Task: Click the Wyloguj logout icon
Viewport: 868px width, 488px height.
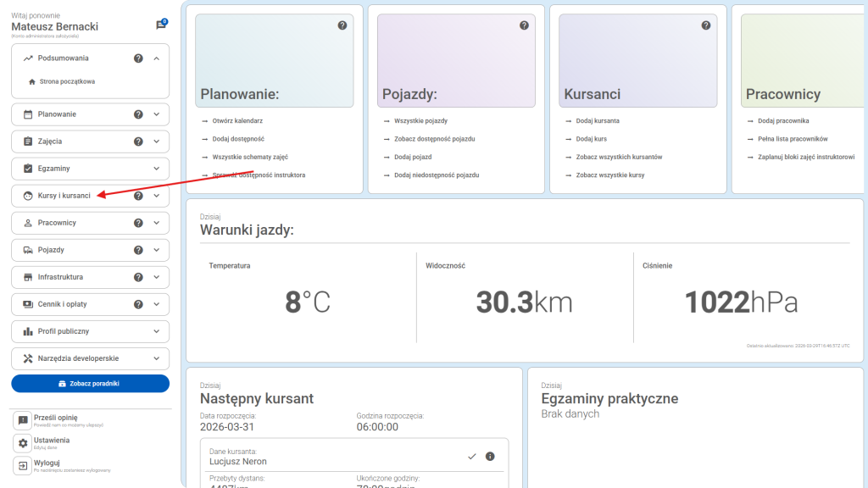Action: coord(23,466)
